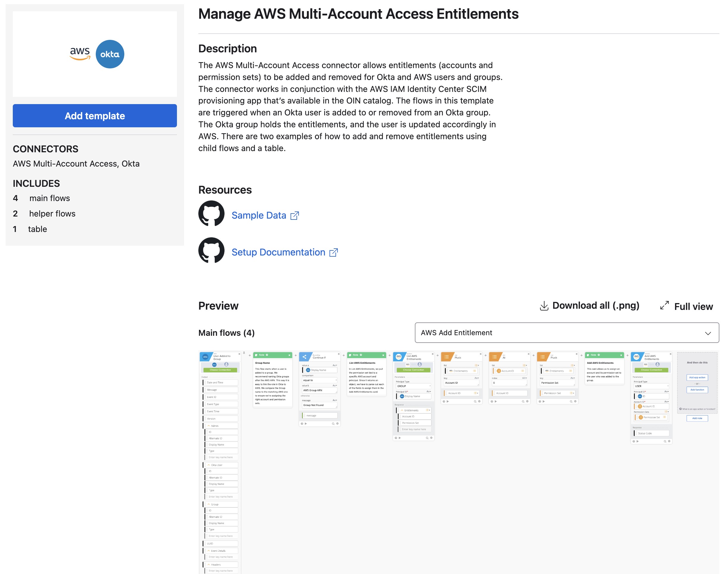Collapse the Group output section in preview
Image resolution: width=728 pixels, height=574 pixels.
(x=209, y=504)
